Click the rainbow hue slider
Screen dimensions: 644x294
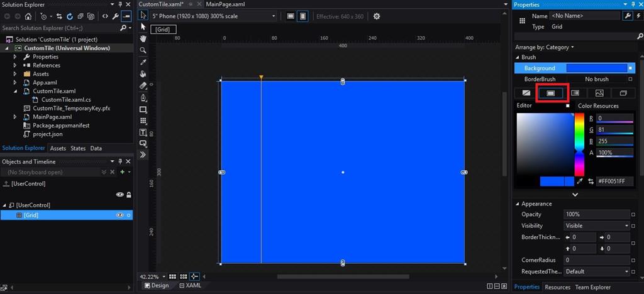[x=579, y=144]
